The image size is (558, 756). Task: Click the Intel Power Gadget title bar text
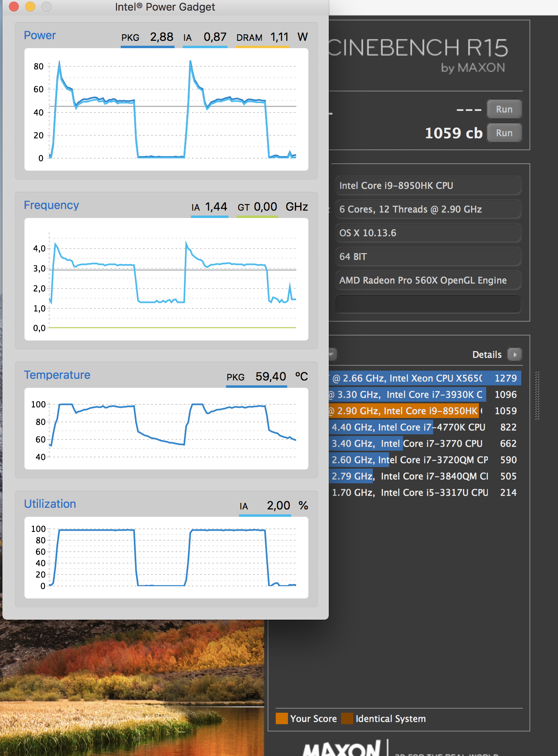point(165,7)
